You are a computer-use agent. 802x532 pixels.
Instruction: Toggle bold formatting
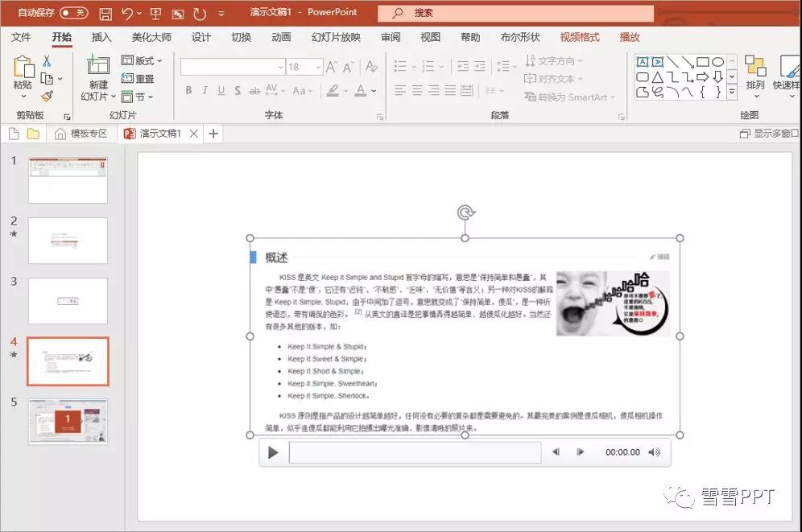pyautogui.click(x=188, y=91)
